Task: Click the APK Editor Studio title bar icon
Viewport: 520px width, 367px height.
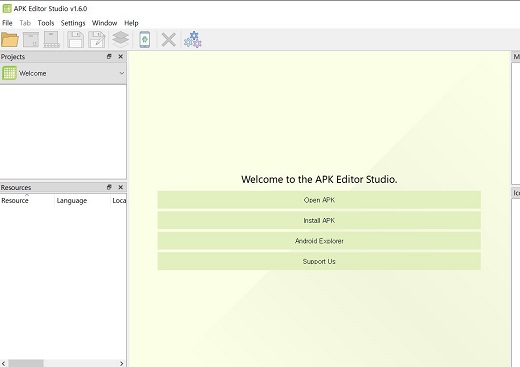Action: click(7, 8)
